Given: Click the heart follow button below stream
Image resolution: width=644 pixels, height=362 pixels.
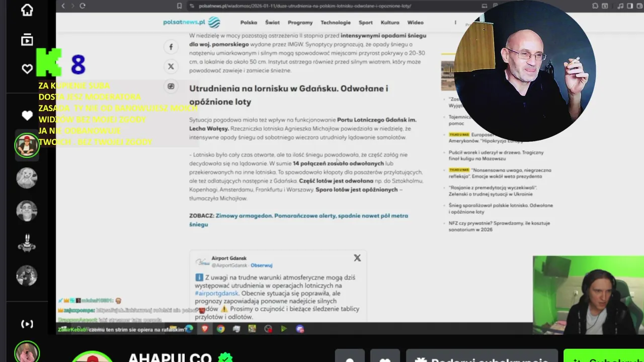Looking at the screenshot, I should click(385, 356).
